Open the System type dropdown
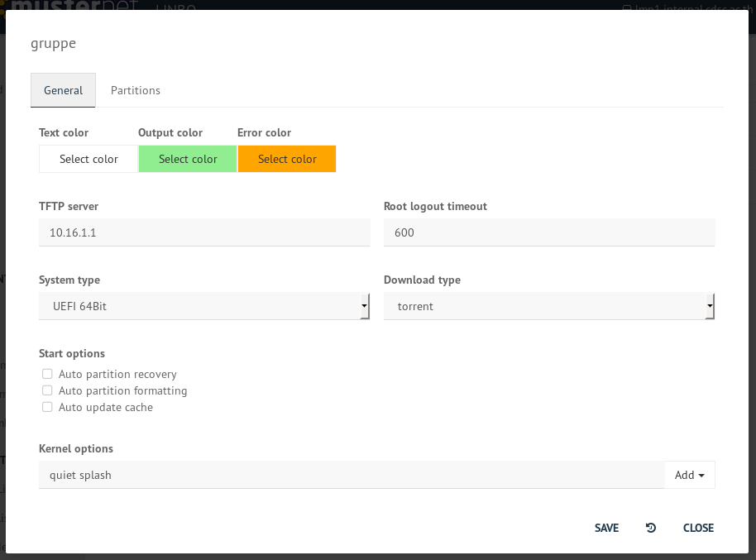Image resolution: width=756 pixels, height=560 pixels. (203, 306)
